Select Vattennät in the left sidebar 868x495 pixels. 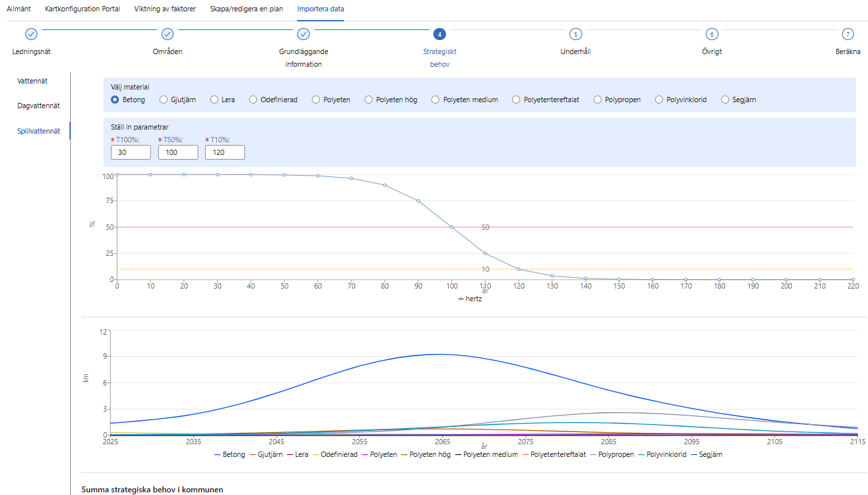[x=32, y=81]
